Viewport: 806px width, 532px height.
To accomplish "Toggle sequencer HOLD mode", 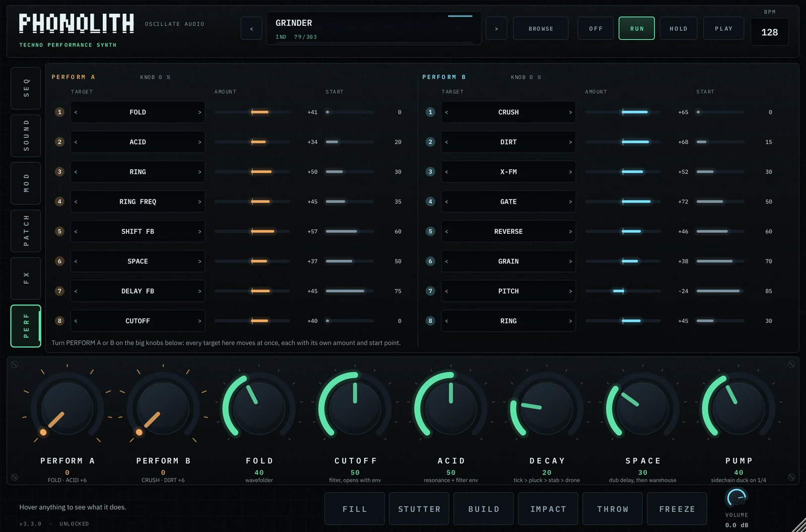I will click(679, 29).
